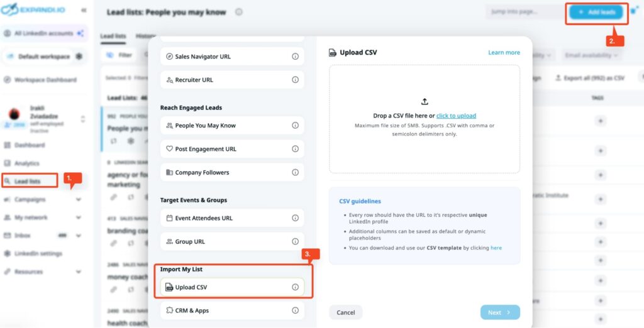Viewport: 644px width, 328px height.
Task: Open Lead lists in the sidebar
Action: point(28,182)
